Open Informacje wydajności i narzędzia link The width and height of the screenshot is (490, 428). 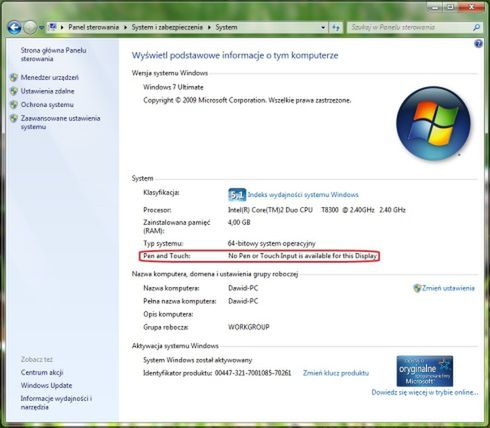coord(56,403)
